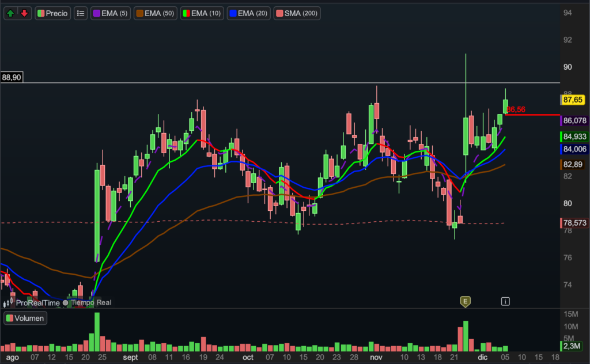This screenshot has height=364, width=590.
Task: Click the Tiempo Real status dot
Action: click(x=65, y=302)
